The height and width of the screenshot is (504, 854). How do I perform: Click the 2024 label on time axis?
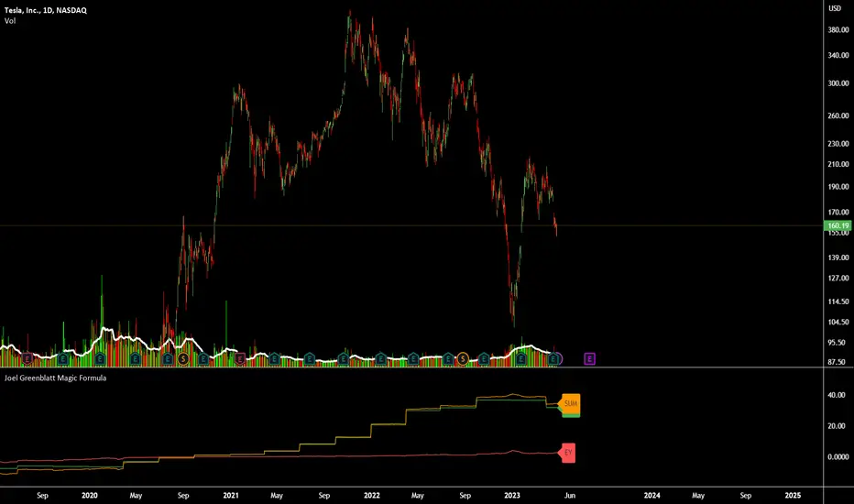[651, 495]
